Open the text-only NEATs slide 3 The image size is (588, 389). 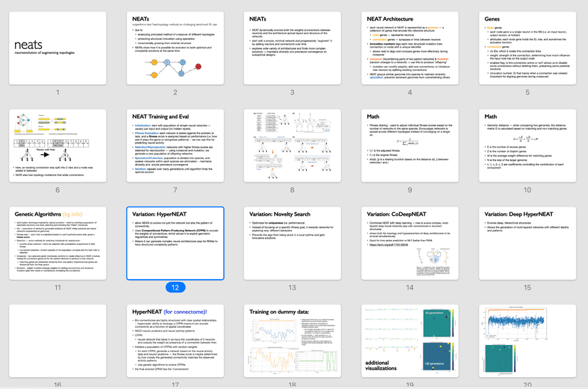(293, 47)
